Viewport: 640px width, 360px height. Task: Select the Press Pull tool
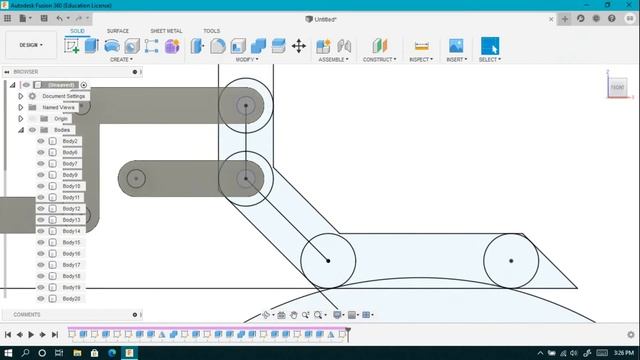[x=198, y=46]
